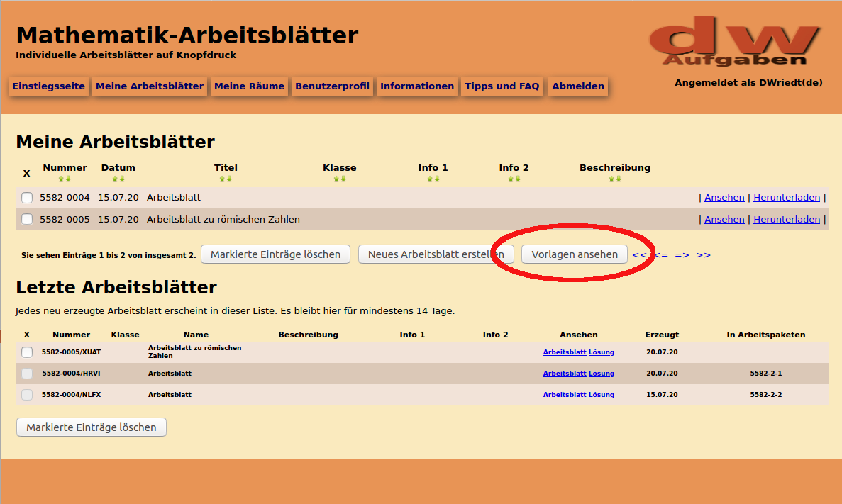Select checkbox of entry 5582-0004/HRVI
The image size is (842, 504).
coord(27,374)
